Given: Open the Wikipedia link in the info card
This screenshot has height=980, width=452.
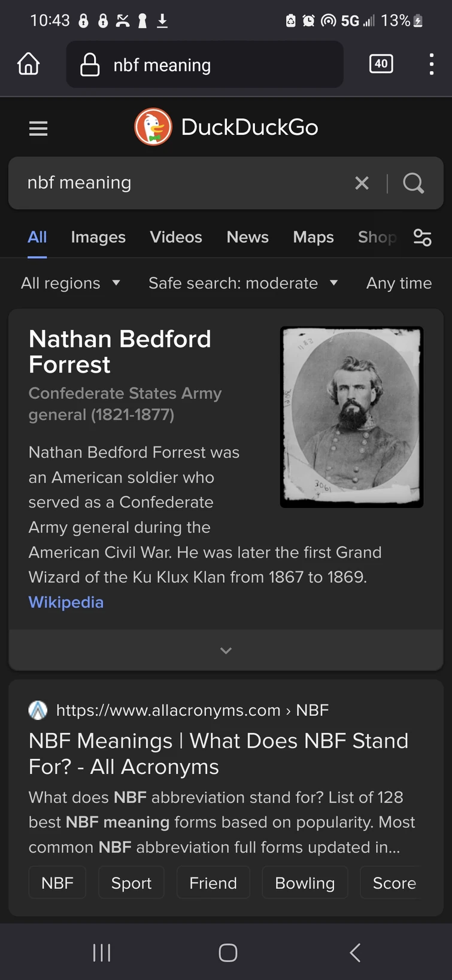Looking at the screenshot, I should click(66, 602).
